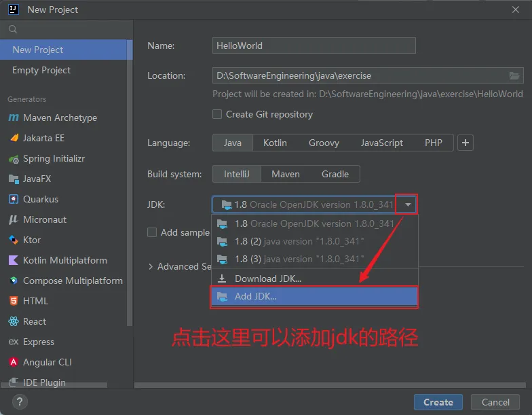The height and width of the screenshot is (415, 532).
Task: Click the Compose Multiplatform icon
Action: (x=14, y=281)
